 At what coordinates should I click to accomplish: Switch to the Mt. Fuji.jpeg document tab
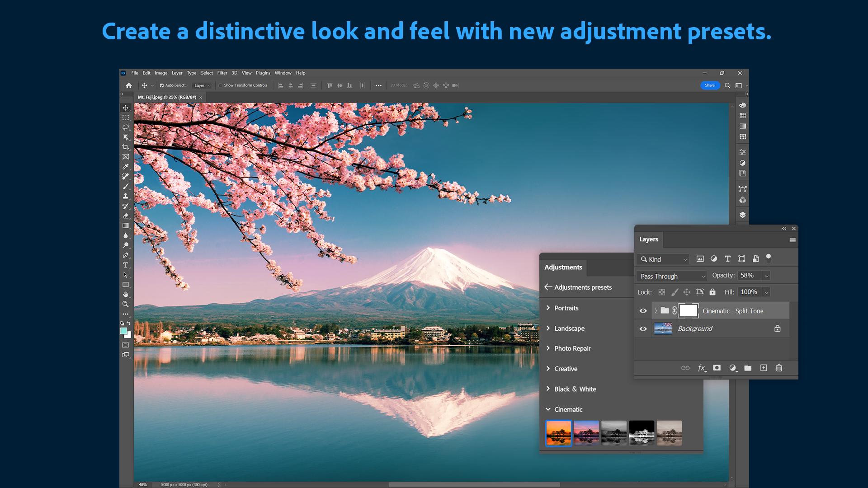[x=166, y=97]
